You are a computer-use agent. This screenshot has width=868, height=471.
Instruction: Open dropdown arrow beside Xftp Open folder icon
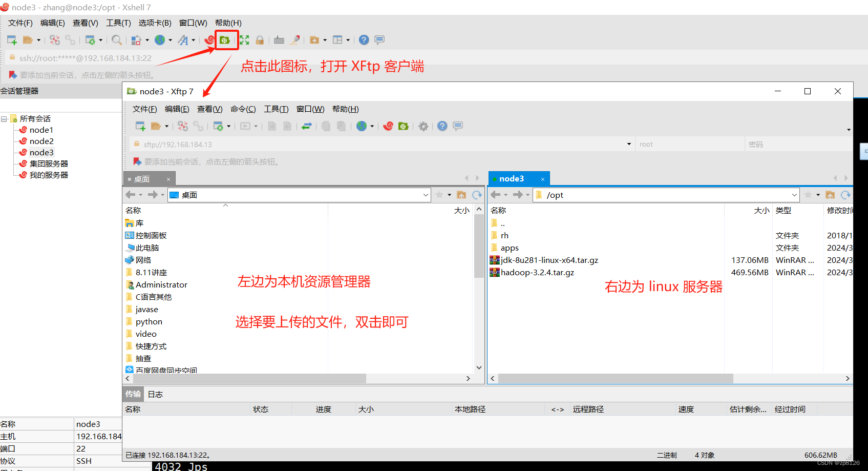[166, 126]
